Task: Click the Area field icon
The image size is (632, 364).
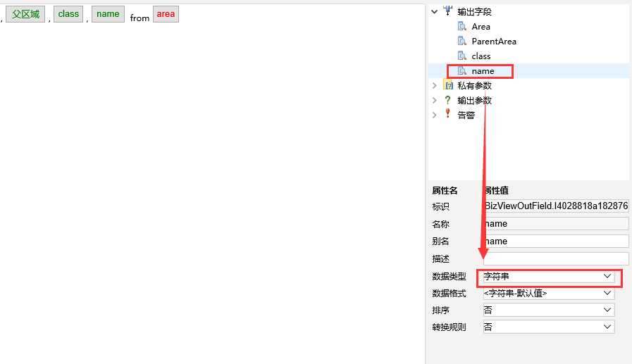Action: click(x=462, y=27)
